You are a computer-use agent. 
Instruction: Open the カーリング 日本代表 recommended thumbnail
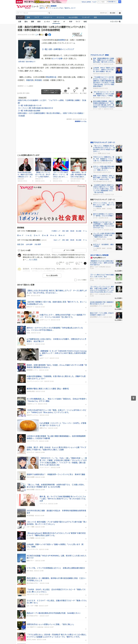click(x=61, y=164)
